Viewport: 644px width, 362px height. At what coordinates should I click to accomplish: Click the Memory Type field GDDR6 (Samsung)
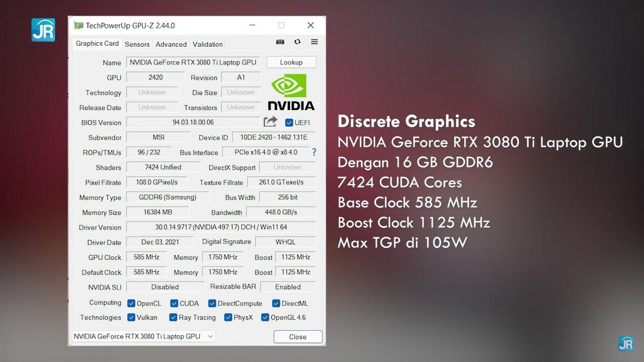point(168,197)
